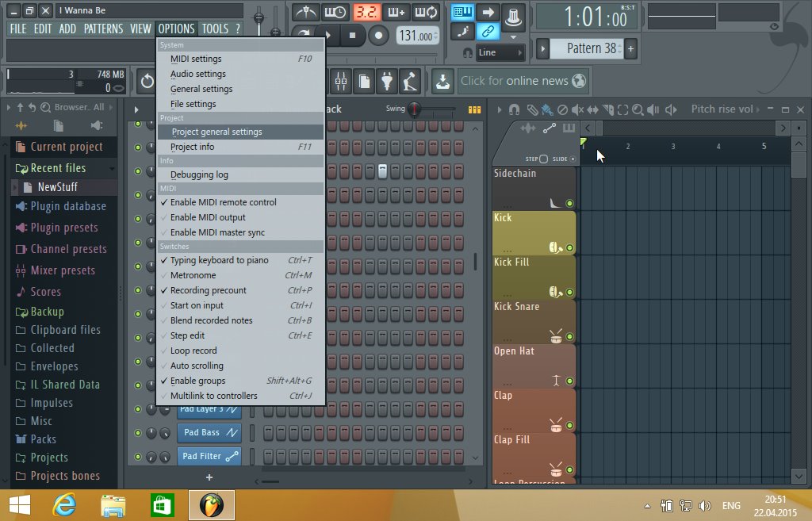Viewport: 812px width, 521px height.
Task: Select Project info from the Options menu
Action: (x=193, y=145)
